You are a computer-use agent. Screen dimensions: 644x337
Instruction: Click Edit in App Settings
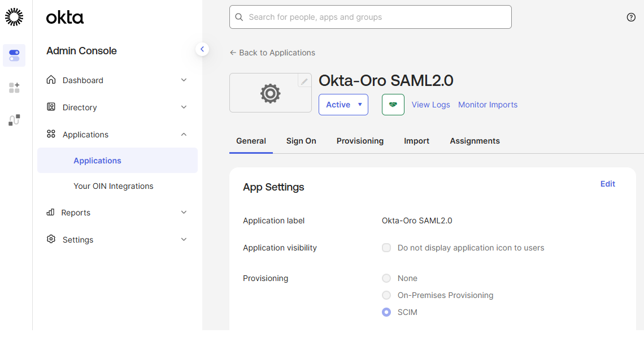click(607, 184)
